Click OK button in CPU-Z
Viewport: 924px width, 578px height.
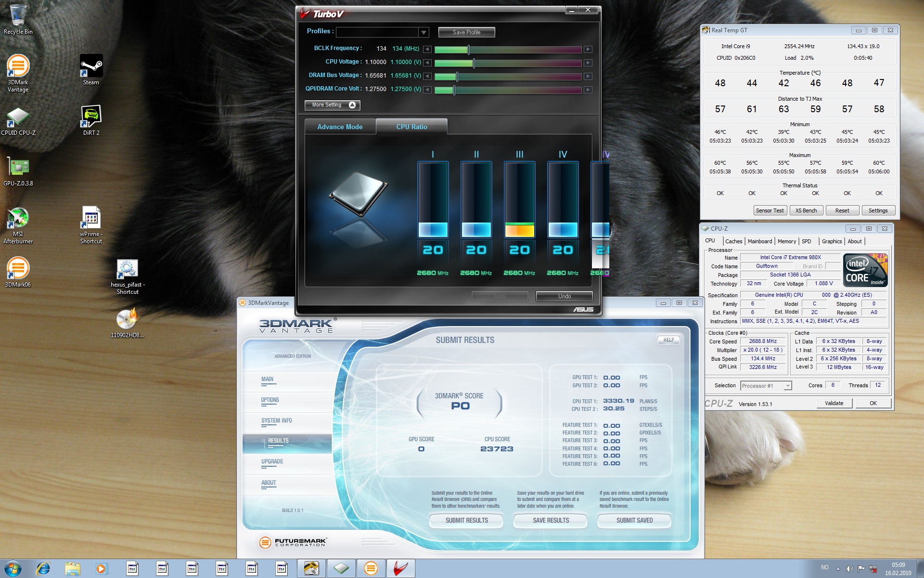click(x=873, y=404)
